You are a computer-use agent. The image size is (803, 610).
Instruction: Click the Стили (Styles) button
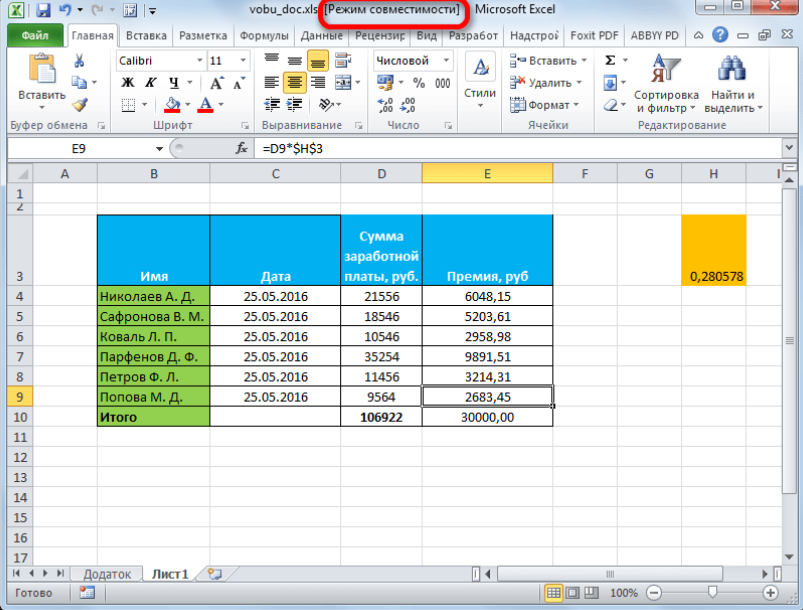point(480,80)
